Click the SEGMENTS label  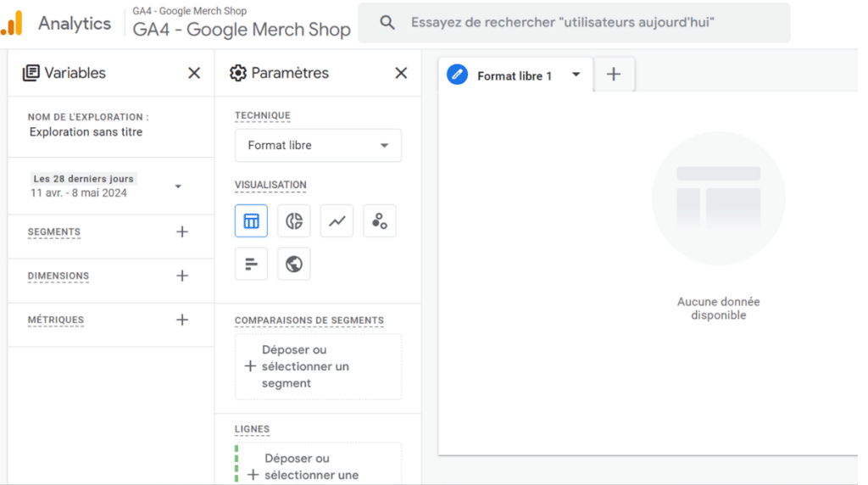(53, 232)
